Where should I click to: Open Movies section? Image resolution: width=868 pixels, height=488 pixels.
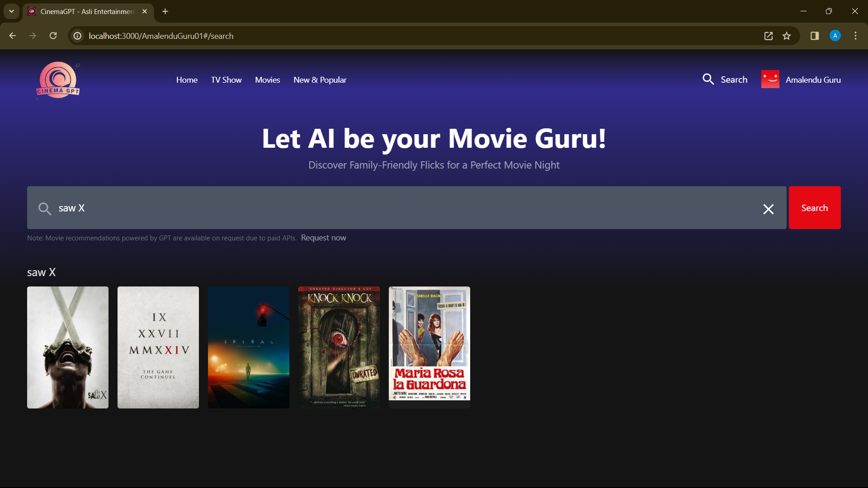(267, 80)
